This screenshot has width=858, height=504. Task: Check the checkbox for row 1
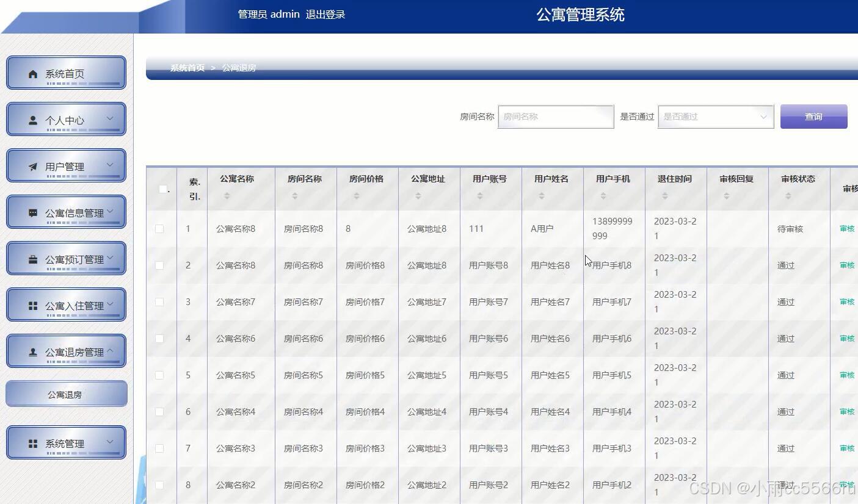point(159,229)
